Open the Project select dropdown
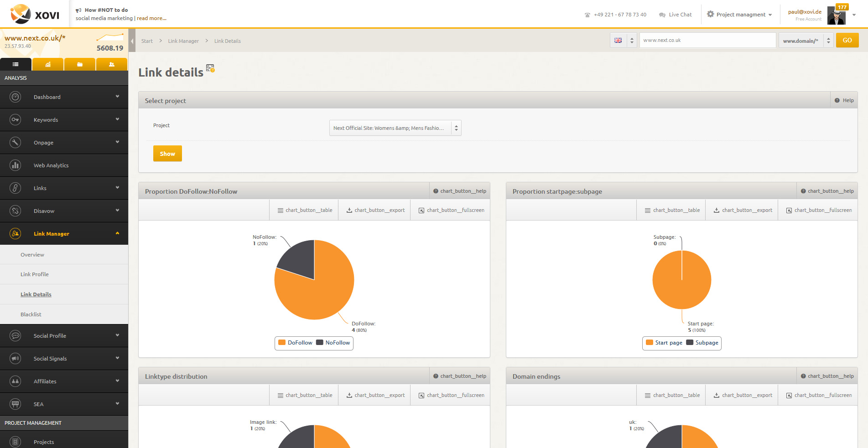The height and width of the screenshot is (448, 868). (395, 128)
